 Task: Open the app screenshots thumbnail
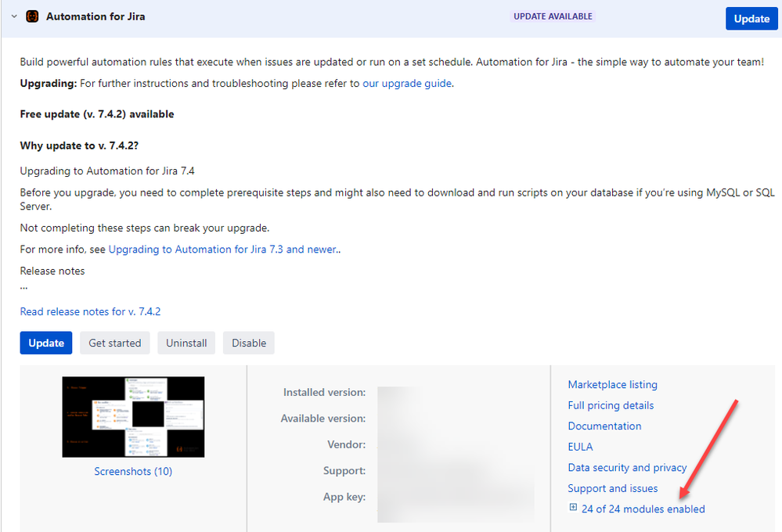click(133, 417)
